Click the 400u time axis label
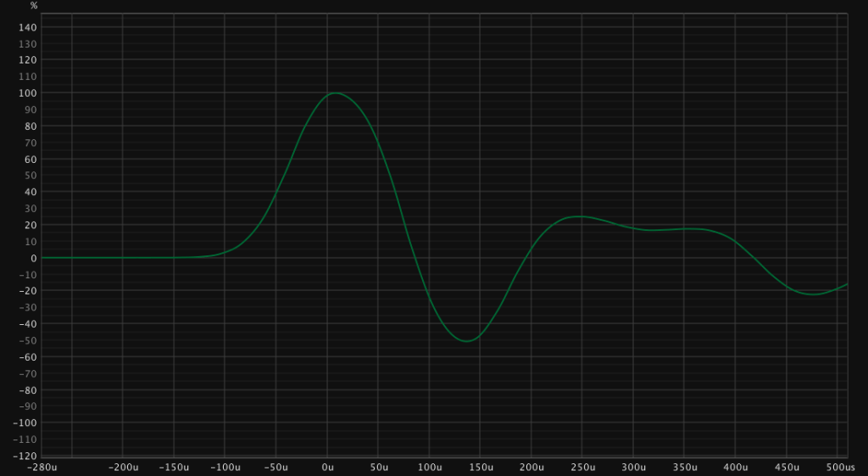 (736, 468)
